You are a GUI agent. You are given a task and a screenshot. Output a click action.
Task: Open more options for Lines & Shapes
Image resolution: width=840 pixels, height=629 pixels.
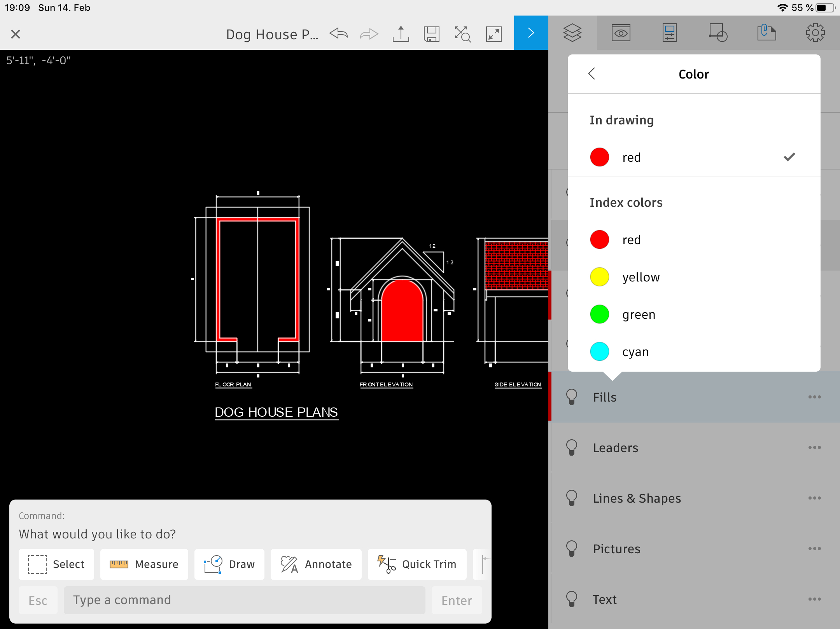coord(814,498)
